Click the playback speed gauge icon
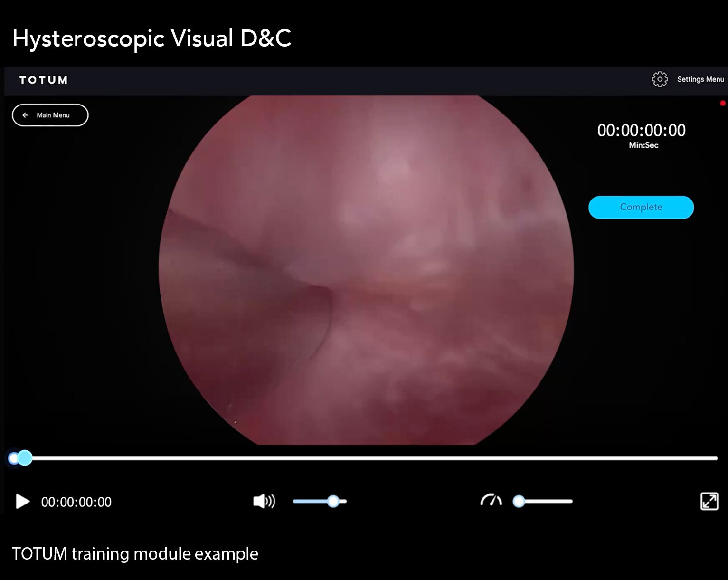The height and width of the screenshot is (580, 728). tap(491, 501)
